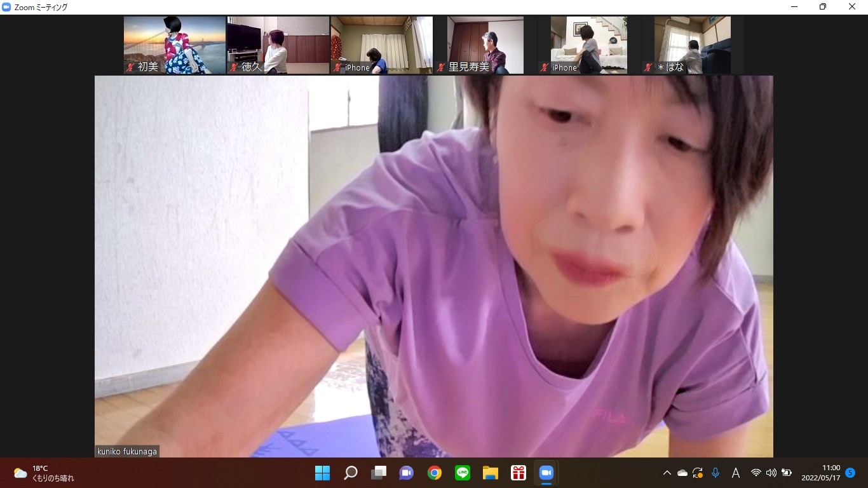Open taskbar Search
The image size is (868, 488).
click(351, 473)
